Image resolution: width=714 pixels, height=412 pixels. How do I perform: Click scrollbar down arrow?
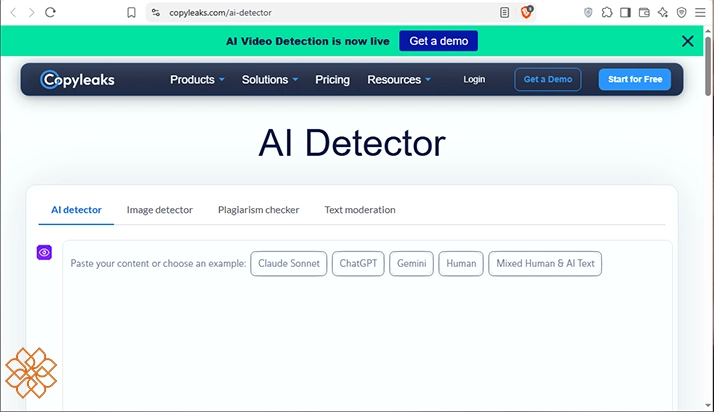pos(708,405)
